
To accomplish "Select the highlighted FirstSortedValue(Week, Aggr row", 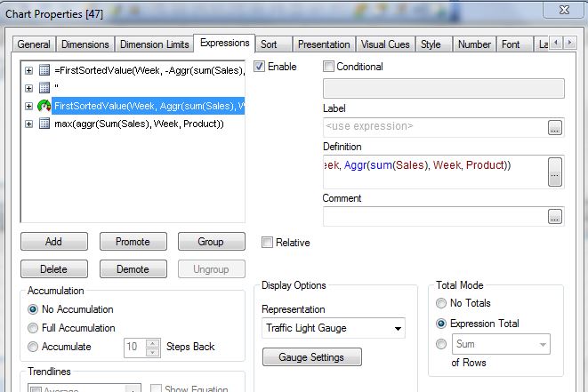I will (x=149, y=106).
